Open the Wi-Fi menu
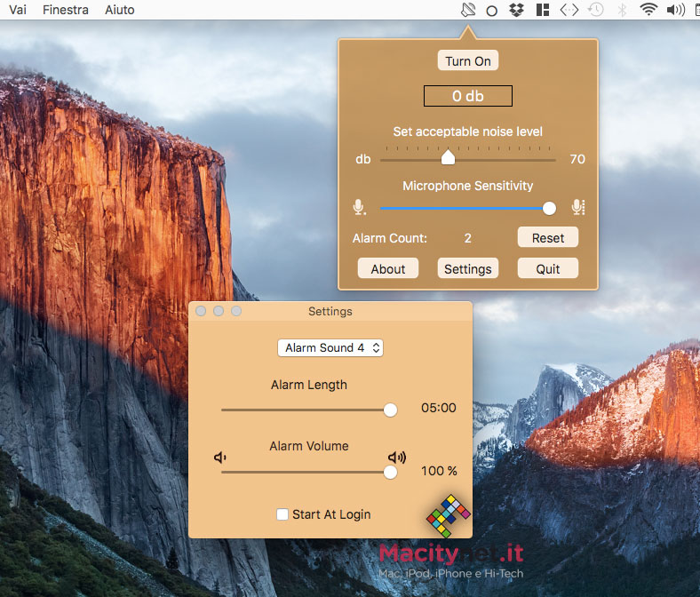 click(x=648, y=10)
